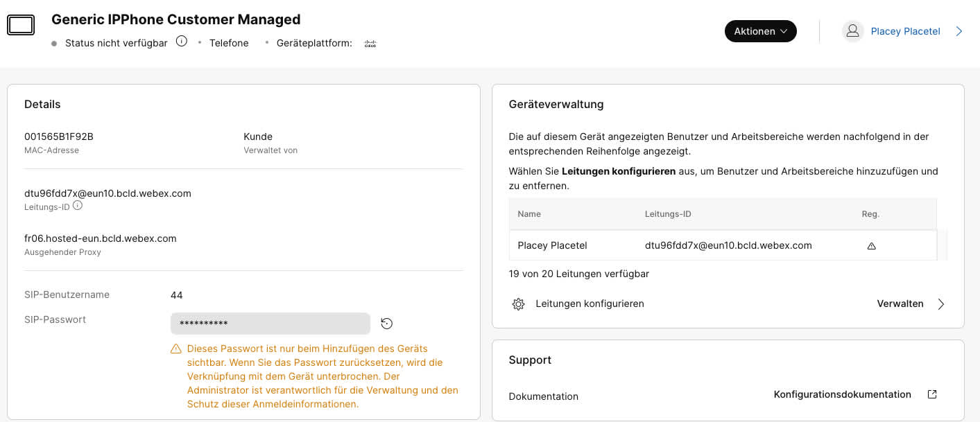This screenshot has height=422, width=980.
Task: Open the Aktionen dropdown menu
Action: [760, 31]
